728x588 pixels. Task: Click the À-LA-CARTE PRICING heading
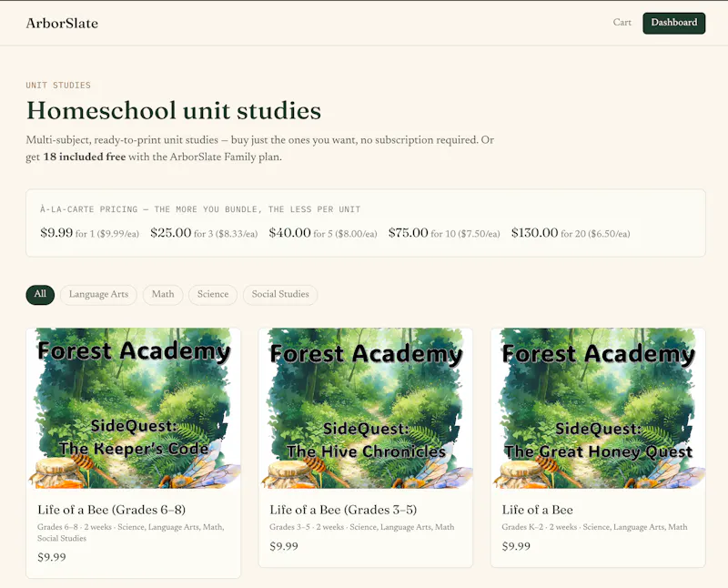(200, 209)
